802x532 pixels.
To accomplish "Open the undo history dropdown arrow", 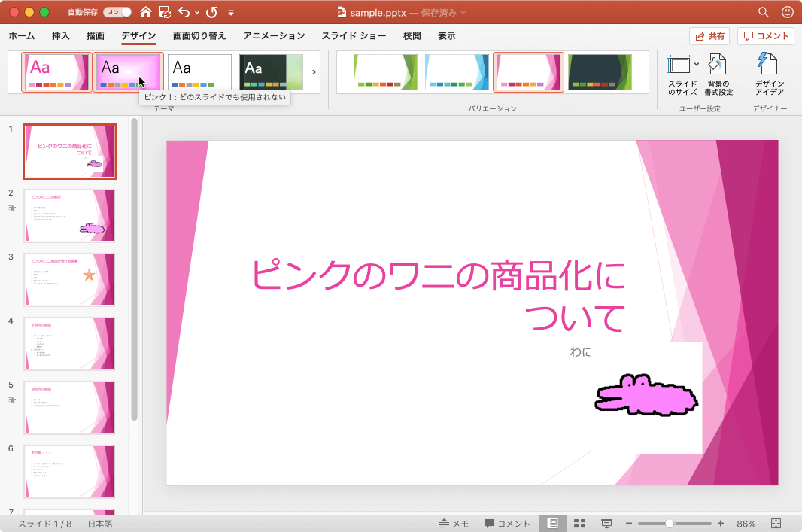I will point(197,12).
